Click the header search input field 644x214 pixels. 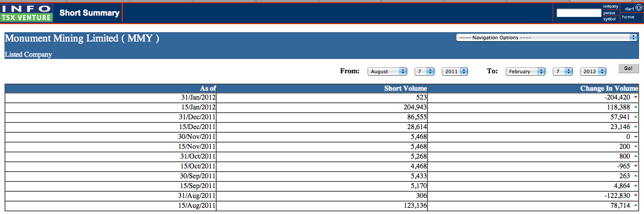click(x=579, y=13)
